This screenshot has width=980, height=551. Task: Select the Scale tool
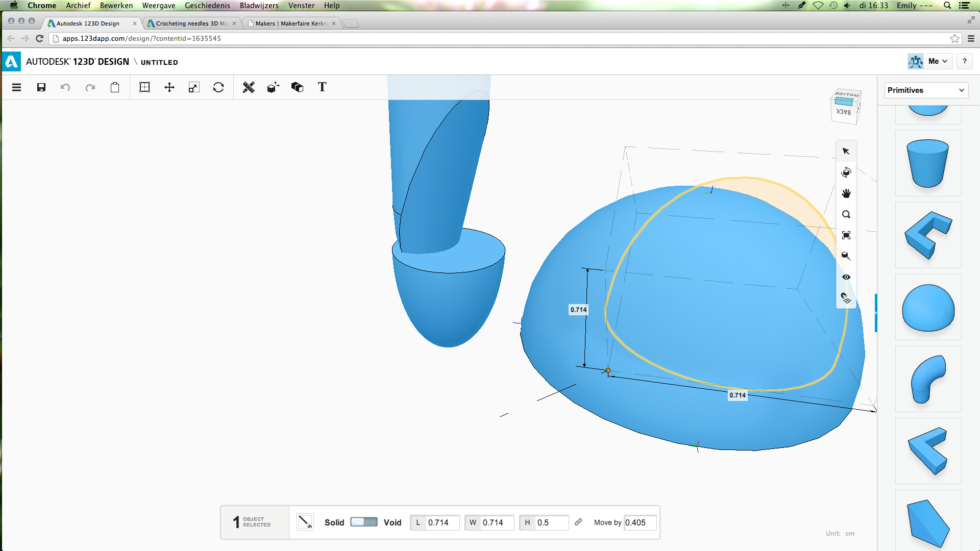[194, 87]
